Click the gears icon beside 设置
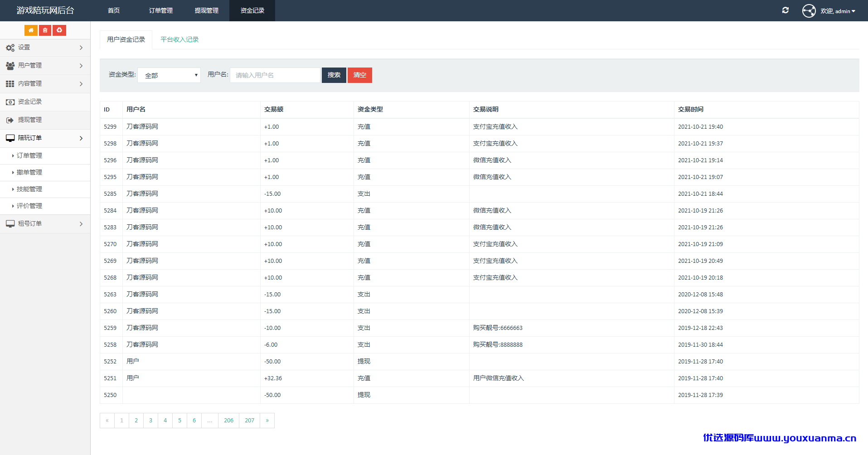The image size is (868, 455). pyautogui.click(x=10, y=48)
